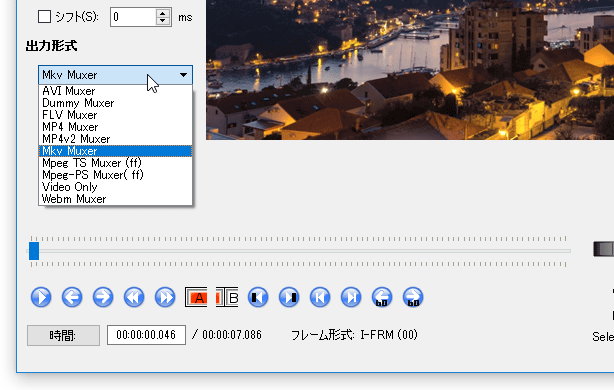This screenshot has height=390, width=614.
Task: Skip backward 60 seconds icon
Action: [382, 297]
